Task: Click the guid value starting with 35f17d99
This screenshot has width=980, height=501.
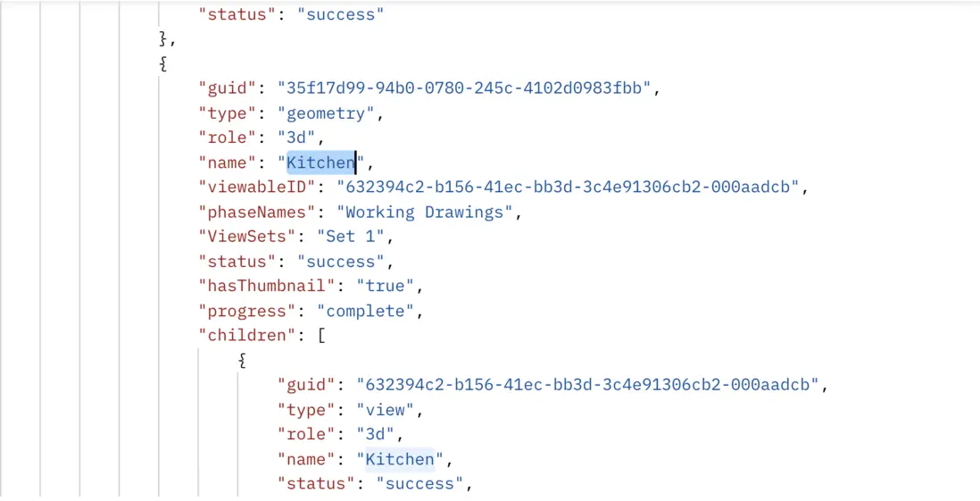Action: point(469,88)
